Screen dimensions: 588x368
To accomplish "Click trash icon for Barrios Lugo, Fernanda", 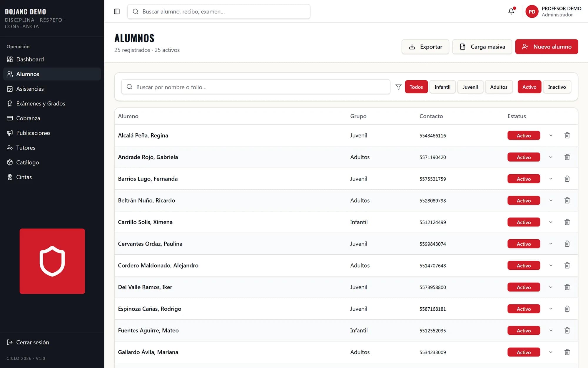I will click(567, 179).
